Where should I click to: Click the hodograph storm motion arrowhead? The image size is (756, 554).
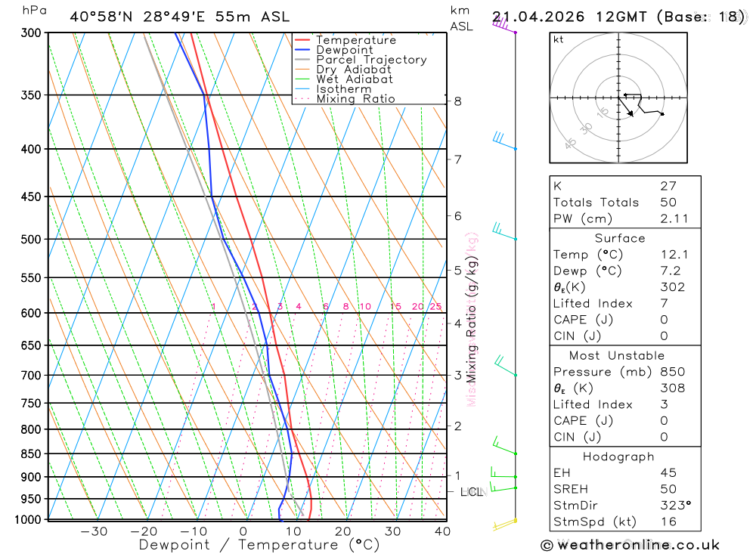click(631, 114)
